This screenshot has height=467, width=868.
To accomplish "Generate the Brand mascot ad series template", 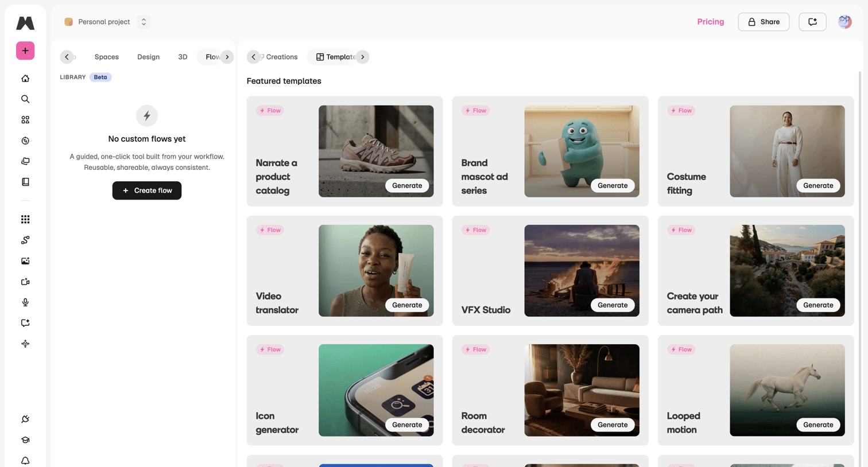I will tap(613, 185).
